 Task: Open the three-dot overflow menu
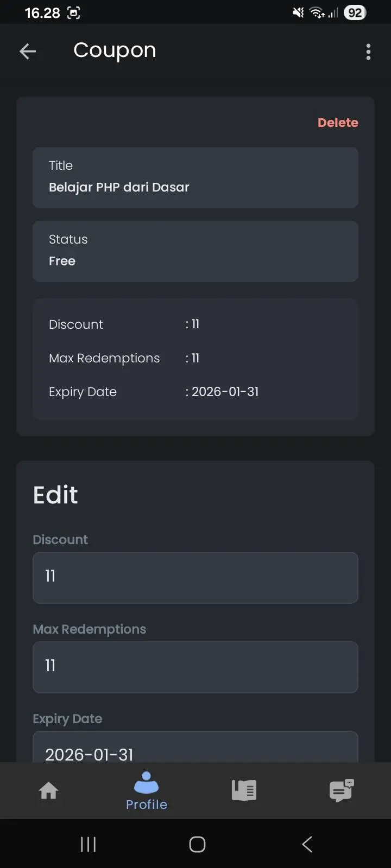click(x=368, y=52)
